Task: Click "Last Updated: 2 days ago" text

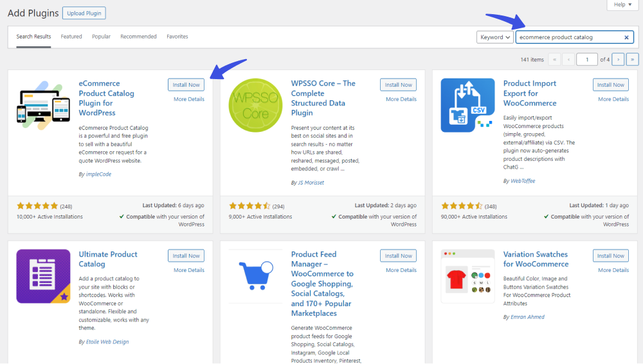Action: [x=385, y=205]
